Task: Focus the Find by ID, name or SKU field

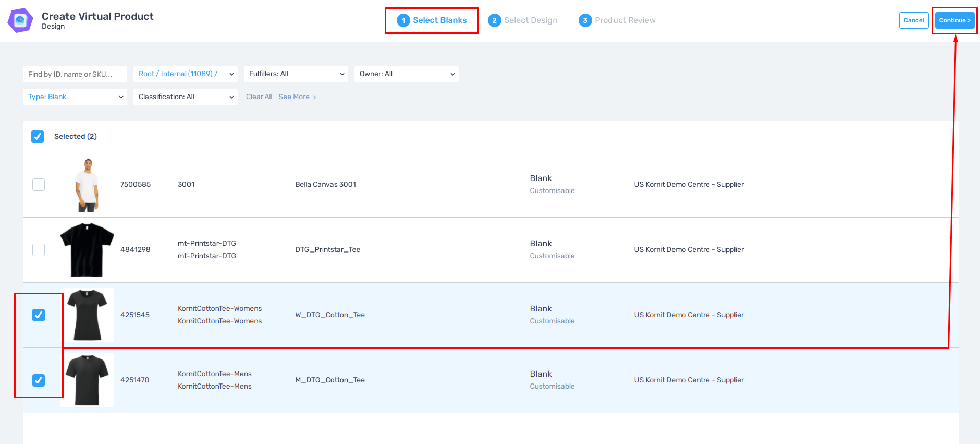Action: [75, 74]
